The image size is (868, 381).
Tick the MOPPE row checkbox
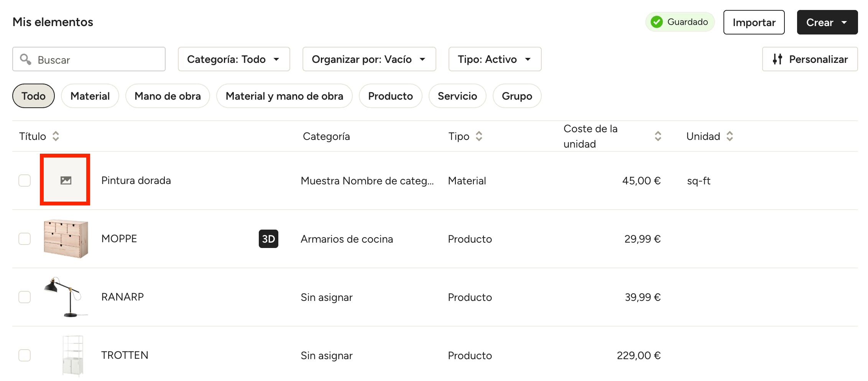tap(25, 239)
